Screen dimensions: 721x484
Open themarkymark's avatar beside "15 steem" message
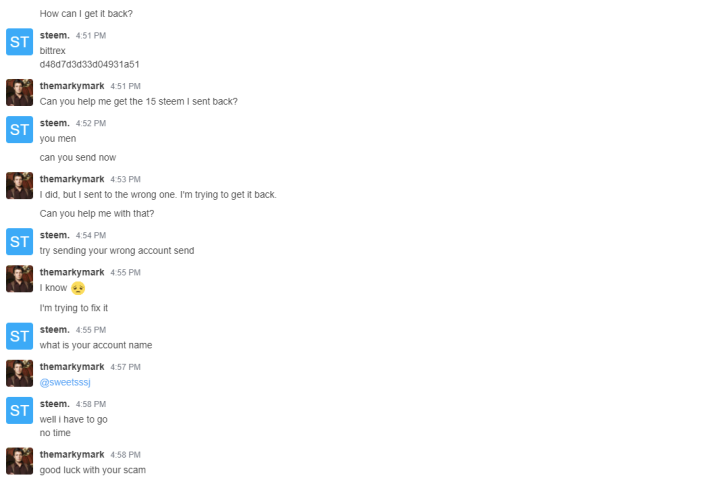click(x=20, y=92)
